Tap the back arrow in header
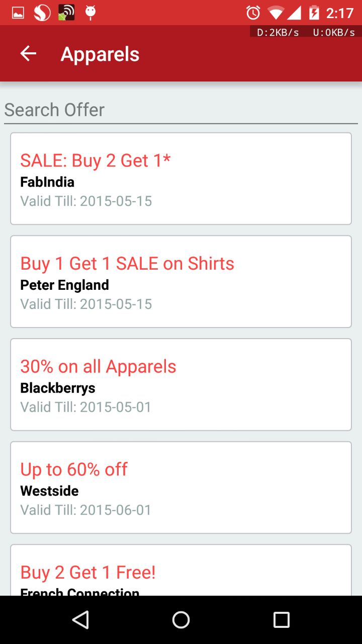 tap(28, 54)
